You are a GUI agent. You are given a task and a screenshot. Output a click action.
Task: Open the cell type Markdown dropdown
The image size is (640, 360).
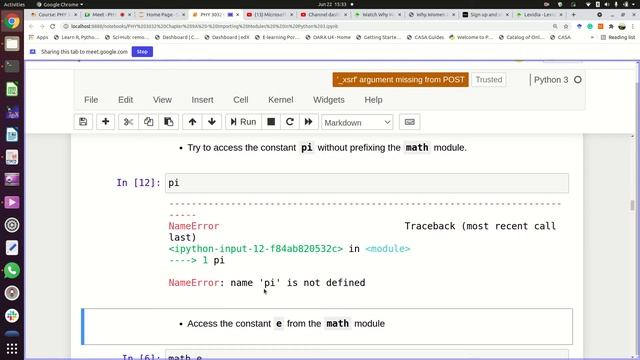(357, 122)
